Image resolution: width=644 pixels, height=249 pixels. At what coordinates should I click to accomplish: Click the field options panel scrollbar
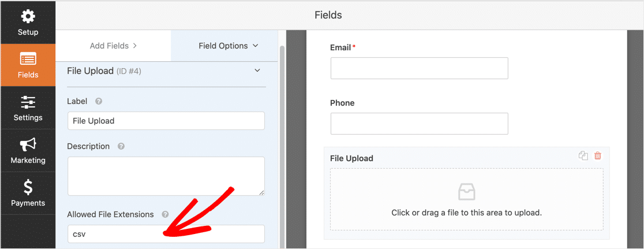[x=282, y=144]
